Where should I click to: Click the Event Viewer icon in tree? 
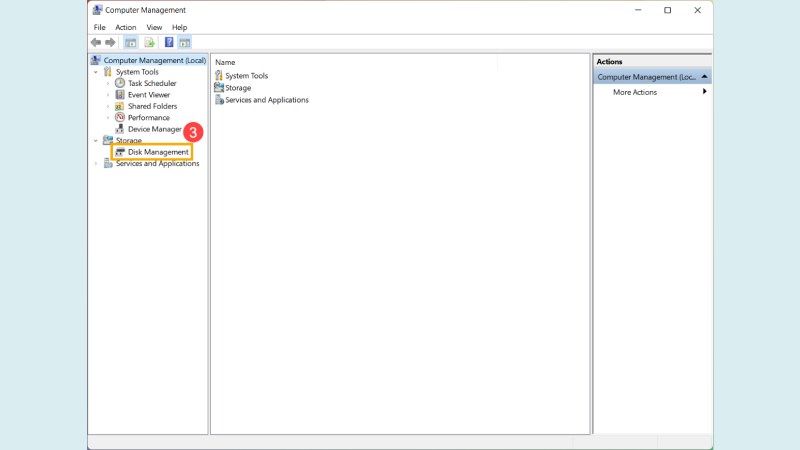coord(120,94)
